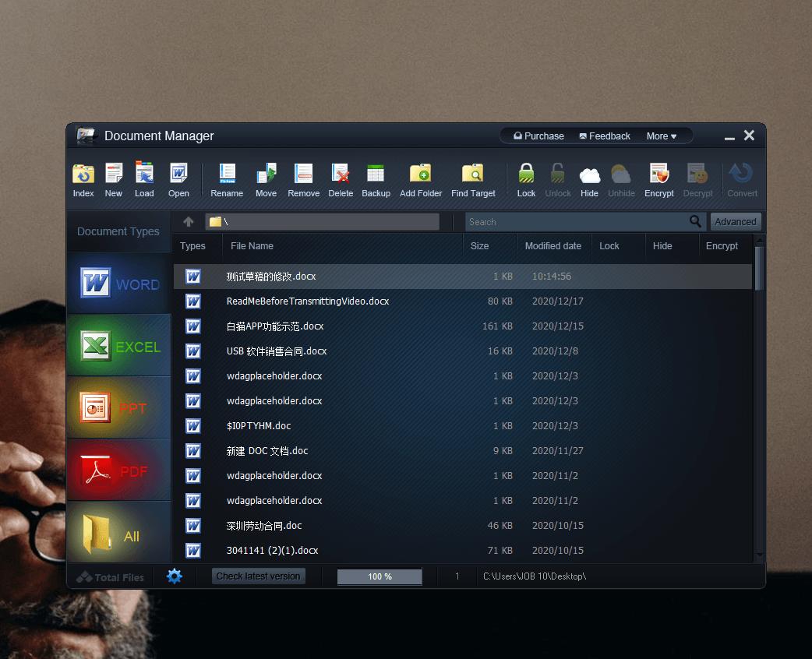Hide the file using cloud icon

589,174
